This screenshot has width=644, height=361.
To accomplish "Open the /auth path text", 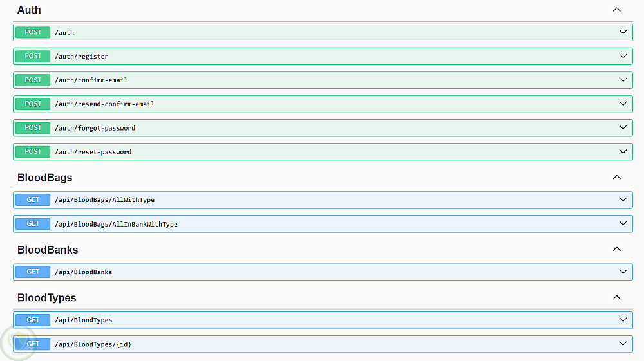I will pos(64,33).
